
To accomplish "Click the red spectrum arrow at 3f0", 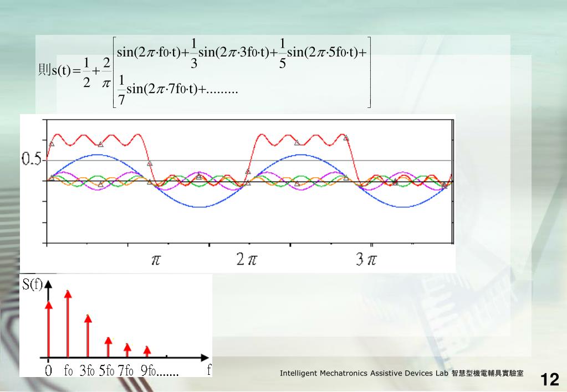I will tap(88, 336).
